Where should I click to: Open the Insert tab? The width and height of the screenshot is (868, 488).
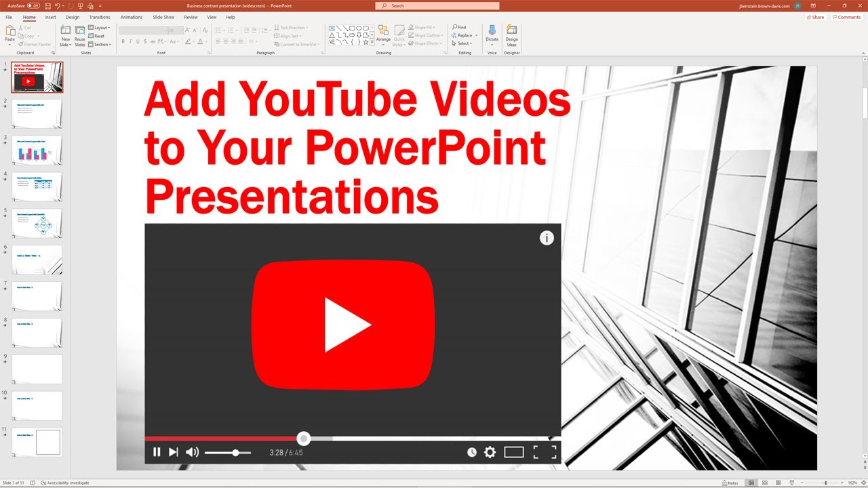coord(50,17)
